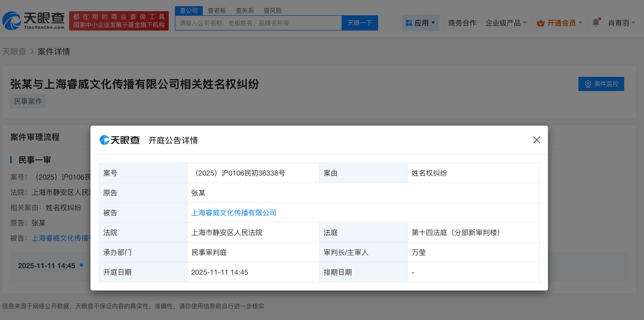Click the 商务合作 menu item
The height and width of the screenshot is (320, 644).
click(462, 23)
